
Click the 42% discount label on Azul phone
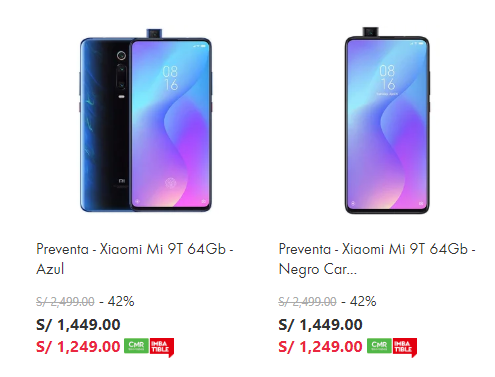click(x=121, y=301)
